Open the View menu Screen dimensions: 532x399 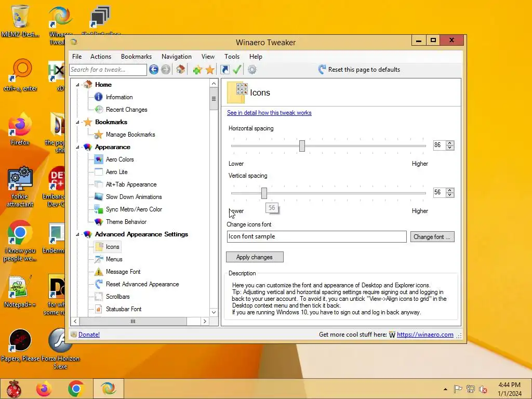pos(208,57)
